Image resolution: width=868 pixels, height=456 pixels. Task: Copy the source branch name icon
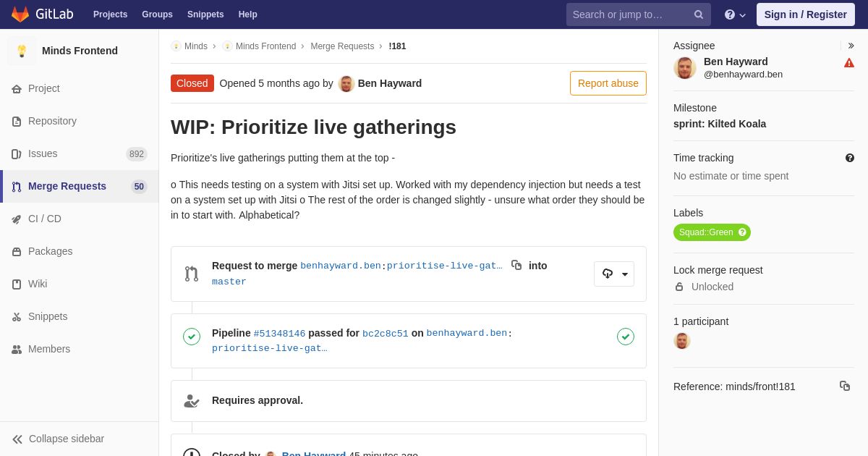tap(516, 266)
